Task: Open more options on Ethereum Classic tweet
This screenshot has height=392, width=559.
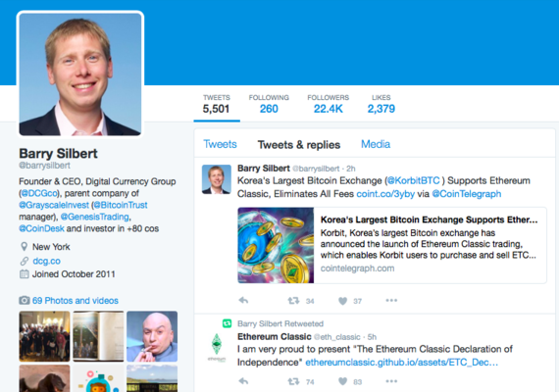Action: [x=391, y=381]
